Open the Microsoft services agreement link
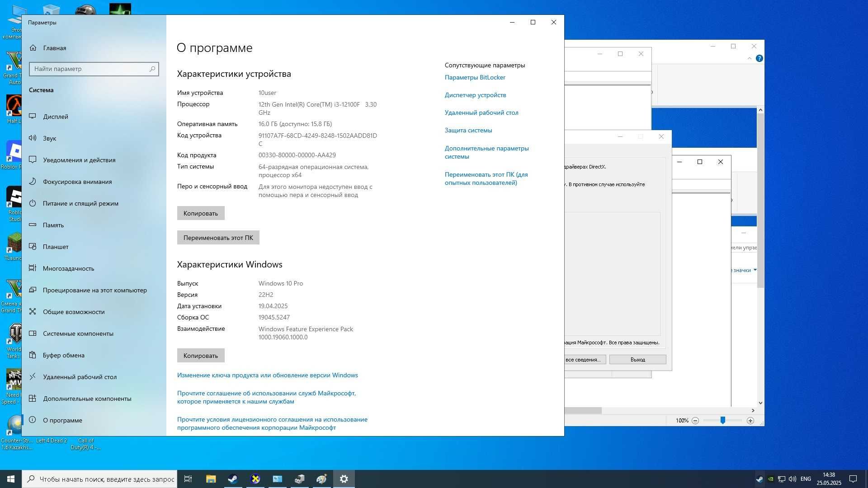The image size is (868, 488). [266, 398]
